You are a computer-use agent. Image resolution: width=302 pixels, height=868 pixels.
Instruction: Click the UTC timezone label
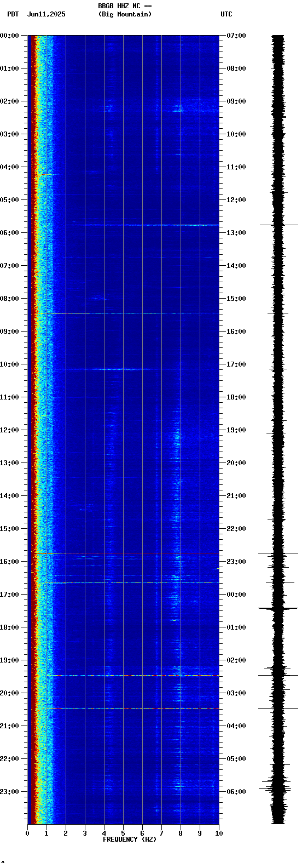tap(226, 14)
